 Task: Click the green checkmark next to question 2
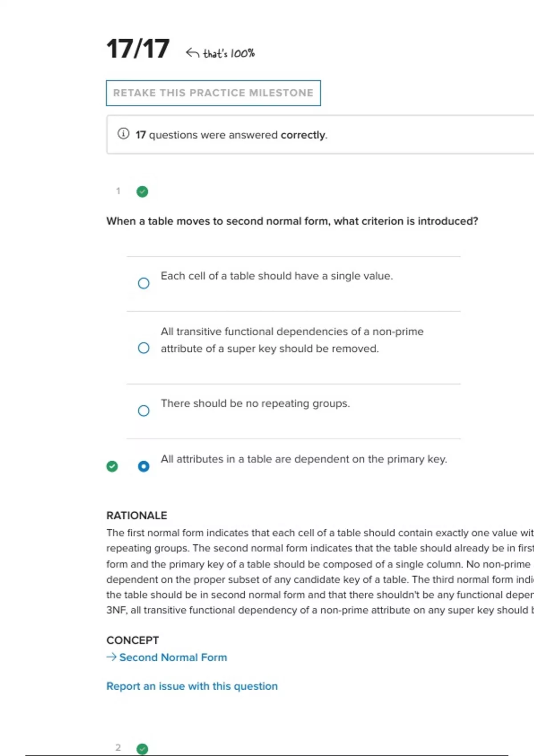coord(142,749)
